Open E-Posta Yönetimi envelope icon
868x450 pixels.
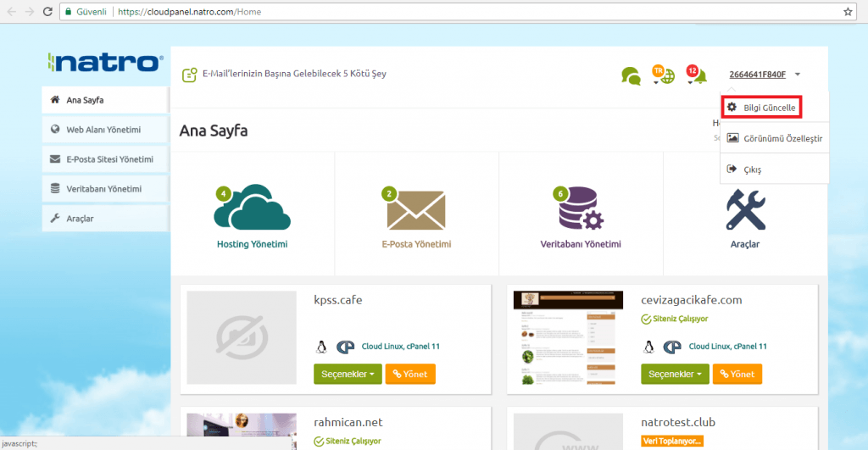pos(416,208)
